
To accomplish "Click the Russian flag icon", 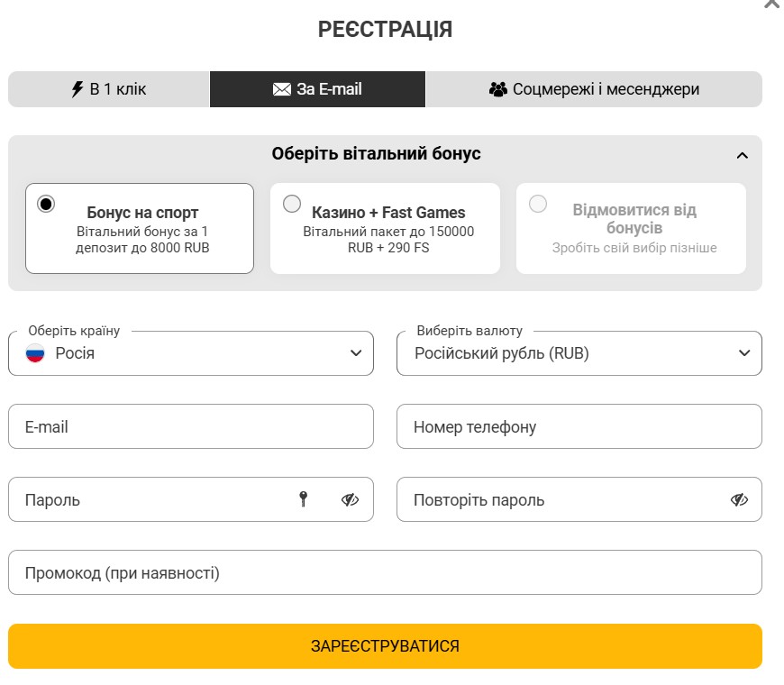I will coord(35,353).
